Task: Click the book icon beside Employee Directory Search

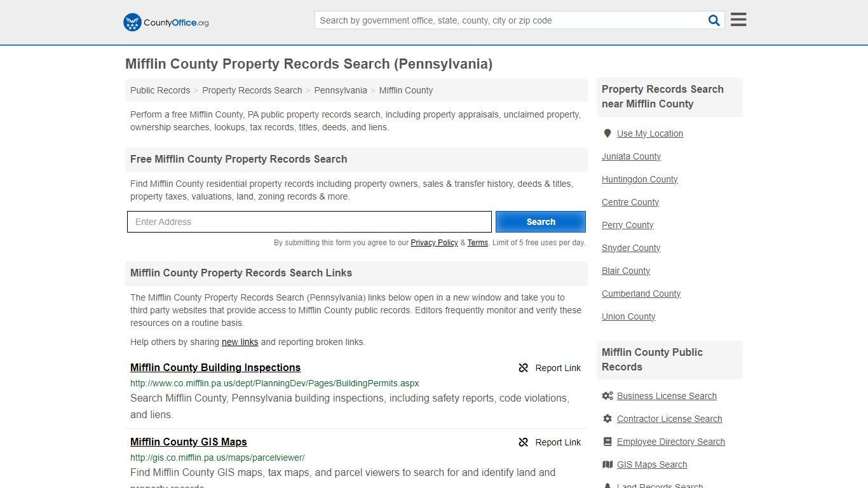Action: tap(607, 442)
